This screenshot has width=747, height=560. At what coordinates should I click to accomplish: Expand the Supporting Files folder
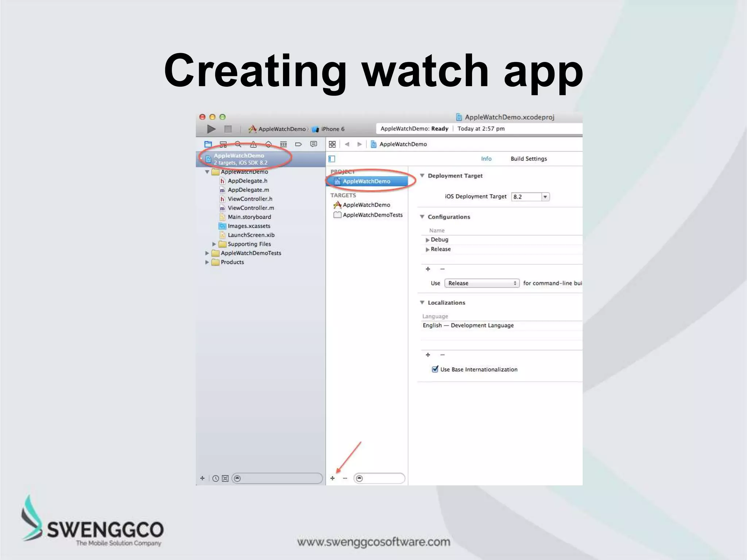(x=214, y=244)
